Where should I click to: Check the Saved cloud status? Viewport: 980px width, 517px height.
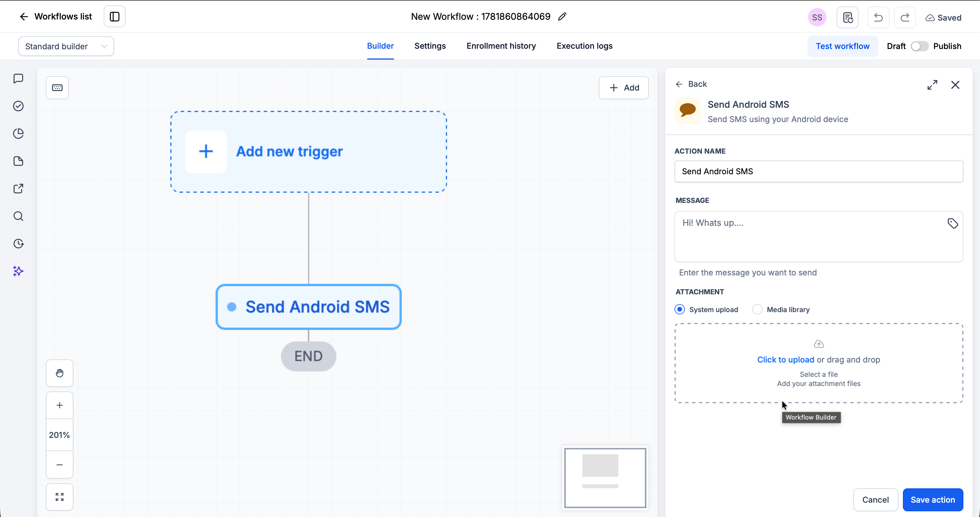(943, 18)
